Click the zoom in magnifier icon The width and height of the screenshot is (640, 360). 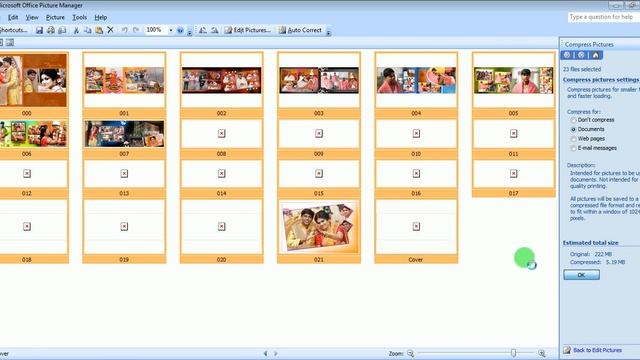542,353
